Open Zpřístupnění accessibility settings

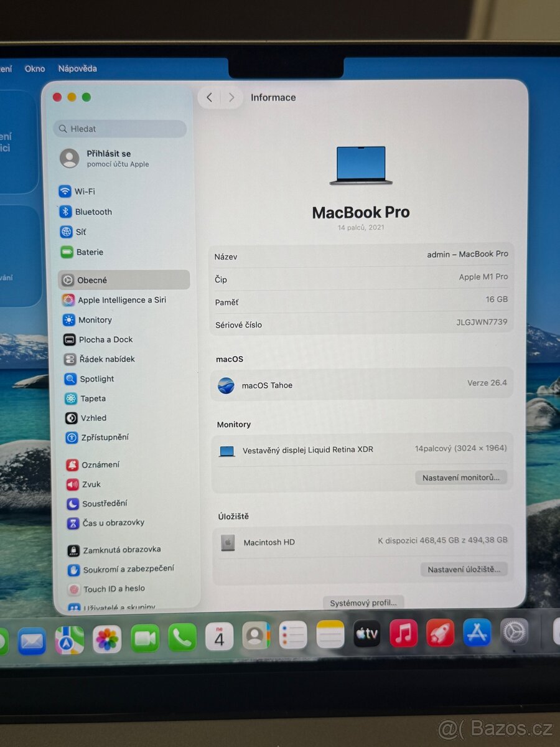click(98, 438)
